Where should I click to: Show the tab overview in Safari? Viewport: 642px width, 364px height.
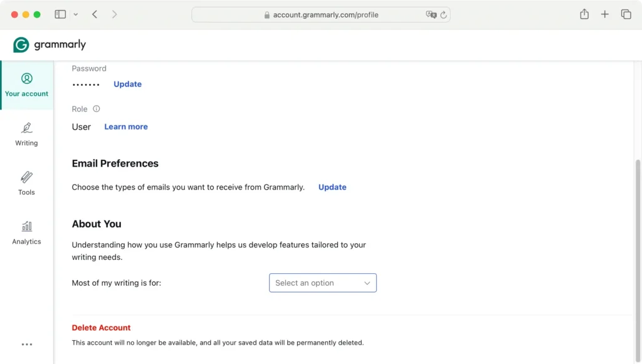point(625,14)
